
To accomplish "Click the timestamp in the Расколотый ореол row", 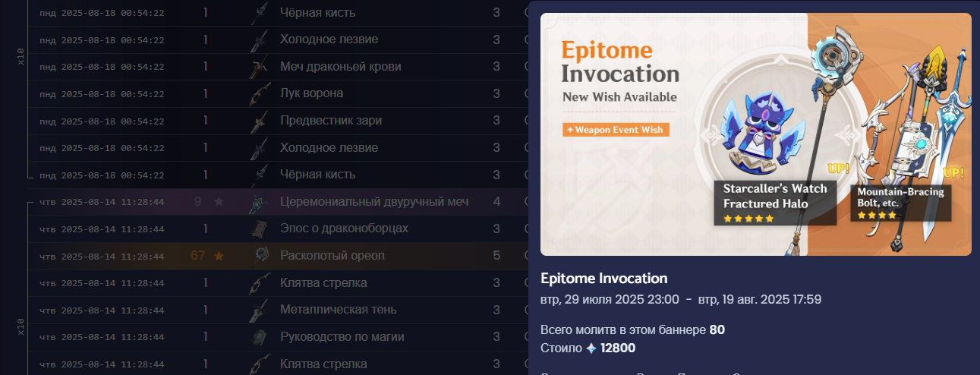I will point(102,257).
